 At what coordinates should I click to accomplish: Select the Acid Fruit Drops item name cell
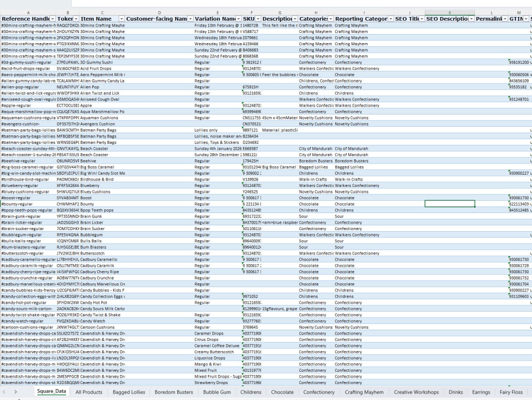click(x=102, y=69)
